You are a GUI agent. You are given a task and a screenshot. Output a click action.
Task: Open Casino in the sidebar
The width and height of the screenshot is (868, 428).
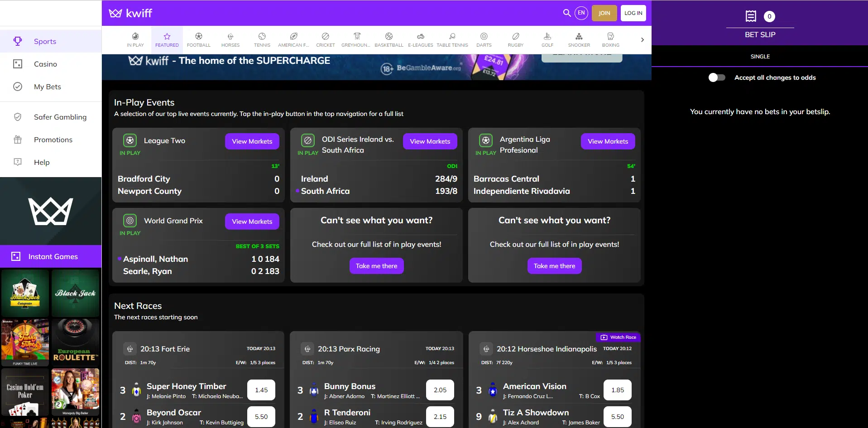(x=51, y=64)
